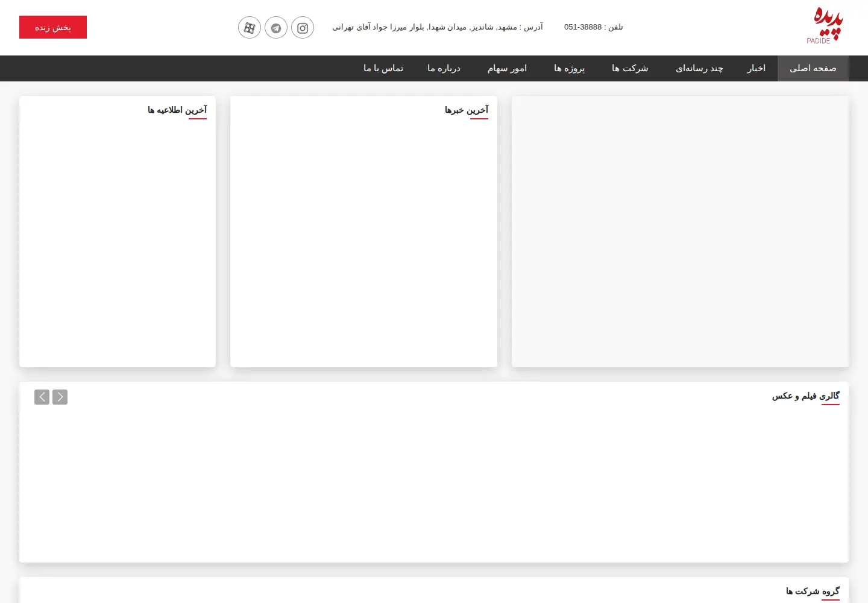The width and height of the screenshot is (868, 603).
Task: Go to صفحه اصلی in navigation
Action: tap(813, 68)
